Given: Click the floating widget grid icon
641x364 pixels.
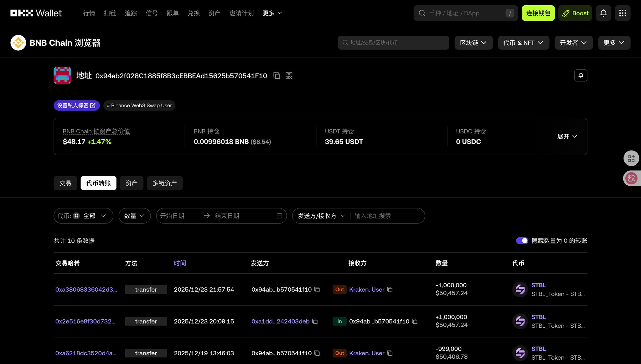Looking at the screenshot, I should point(631,158).
